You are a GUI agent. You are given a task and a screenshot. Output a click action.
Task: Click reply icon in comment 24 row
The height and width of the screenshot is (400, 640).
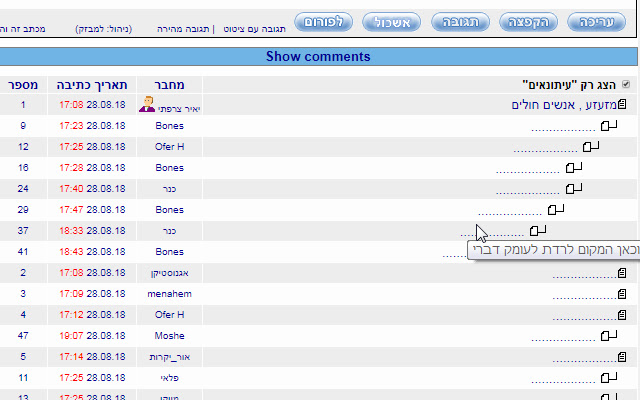pyautogui.click(x=573, y=188)
